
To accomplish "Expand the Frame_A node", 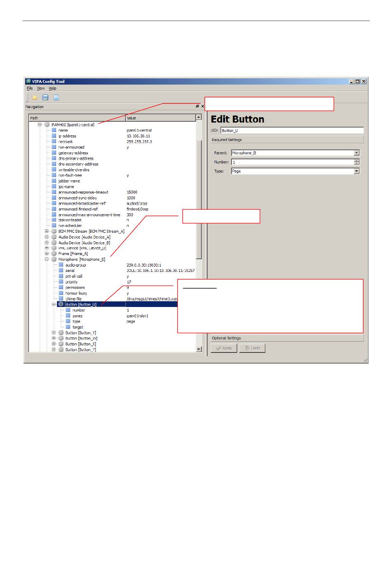I will (47, 254).
